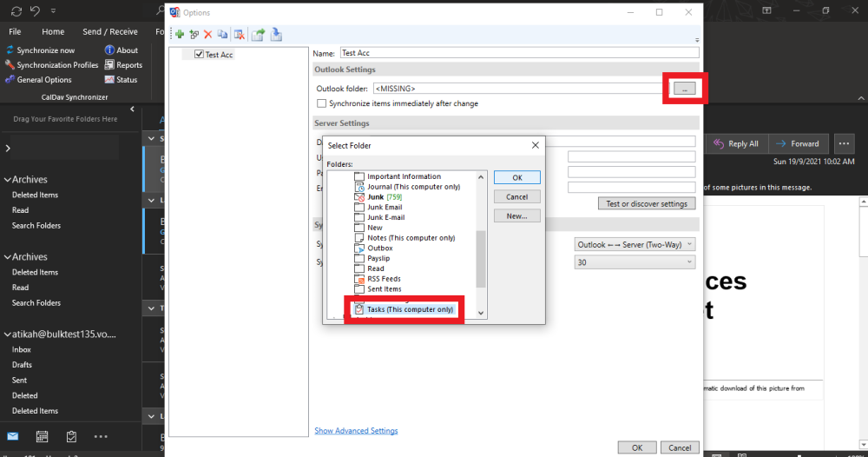
Task: Click inside the Name field with Test Acc
Action: click(x=518, y=53)
